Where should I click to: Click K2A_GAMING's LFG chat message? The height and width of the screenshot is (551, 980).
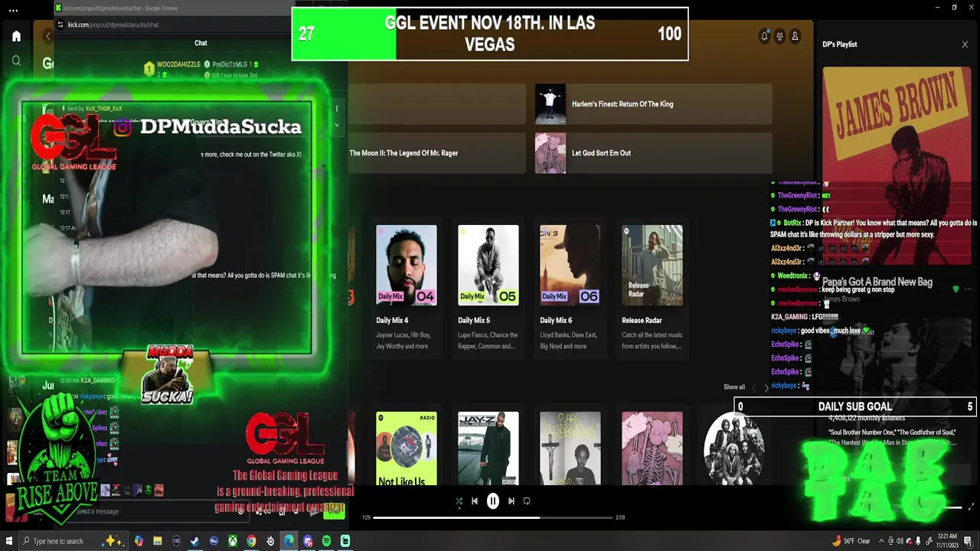click(x=805, y=317)
